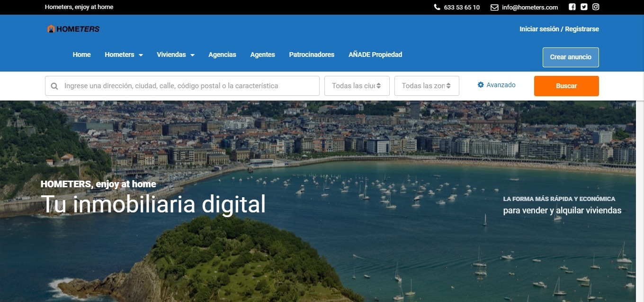Open the 'Todas las zonas' dropdown

(426, 86)
